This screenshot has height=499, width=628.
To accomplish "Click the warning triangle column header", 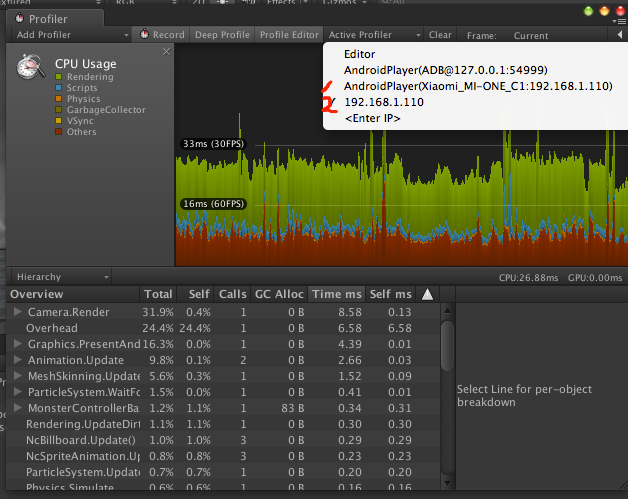I will click(427, 294).
